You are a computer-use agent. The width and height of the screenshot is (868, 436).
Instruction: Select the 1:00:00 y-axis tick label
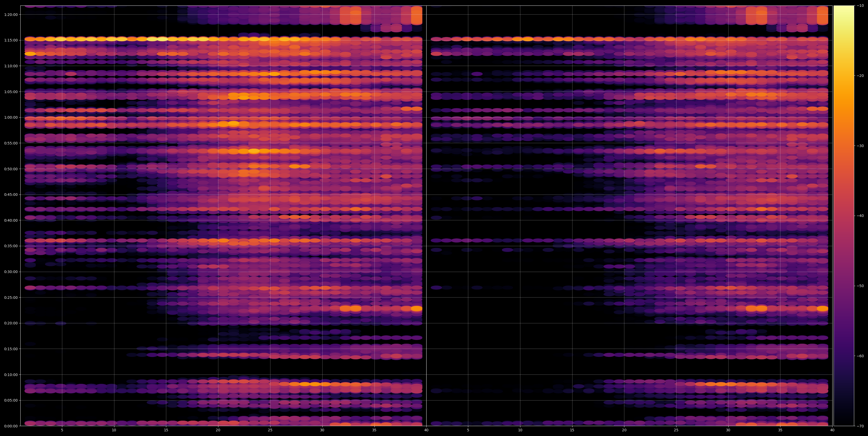click(x=11, y=117)
